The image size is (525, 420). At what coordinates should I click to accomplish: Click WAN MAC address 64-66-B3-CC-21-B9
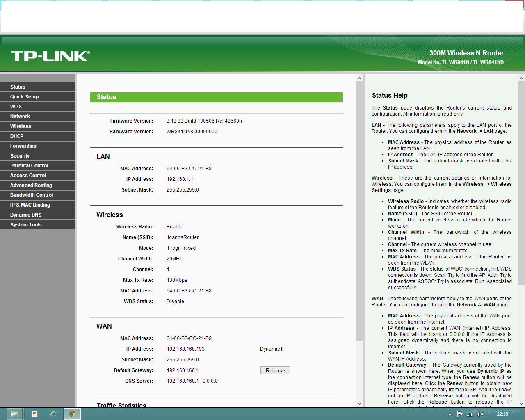pos(189,338)
